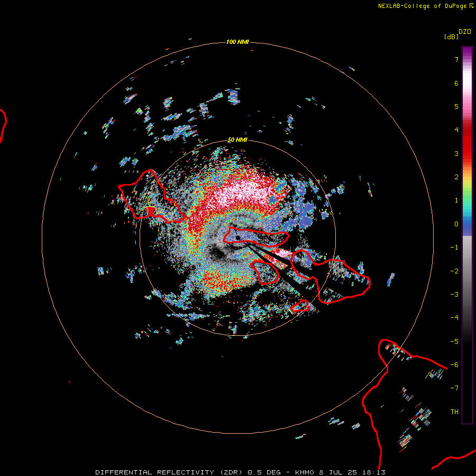Click the 5 value on the dB scale
Viewport: 476px width, 476px height.
[456, 106]
